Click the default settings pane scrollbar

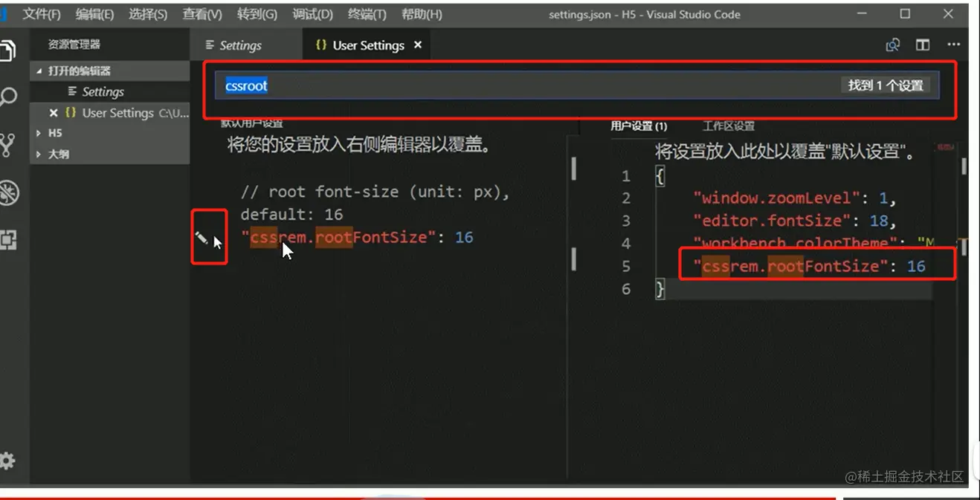pos(573,169)
